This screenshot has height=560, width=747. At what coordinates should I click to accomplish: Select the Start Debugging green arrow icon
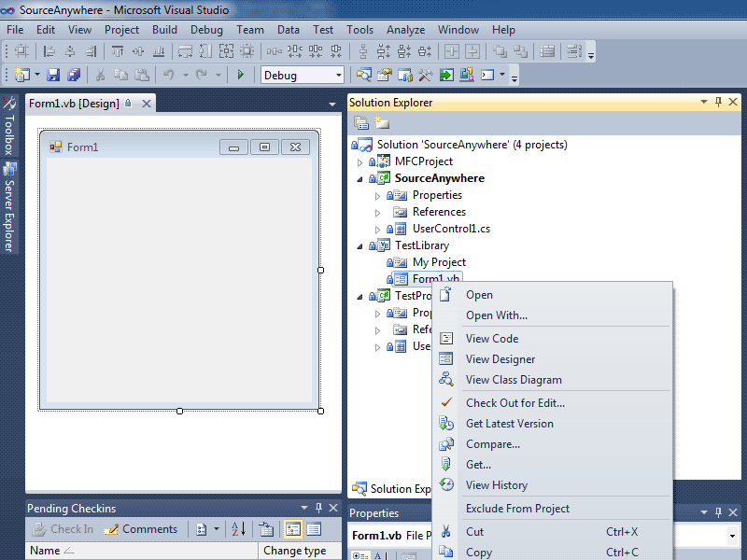[241, 75]
